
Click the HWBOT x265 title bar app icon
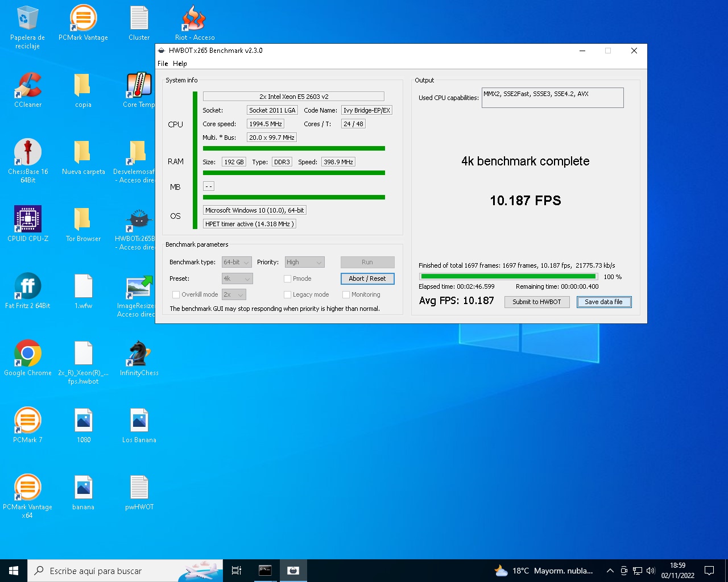(x=162, y=51)
